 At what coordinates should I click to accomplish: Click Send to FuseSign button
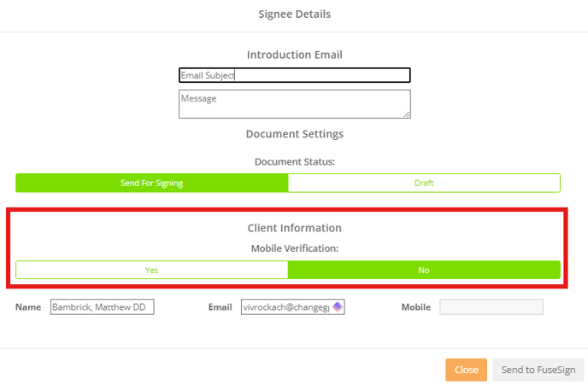click(538, 370)
